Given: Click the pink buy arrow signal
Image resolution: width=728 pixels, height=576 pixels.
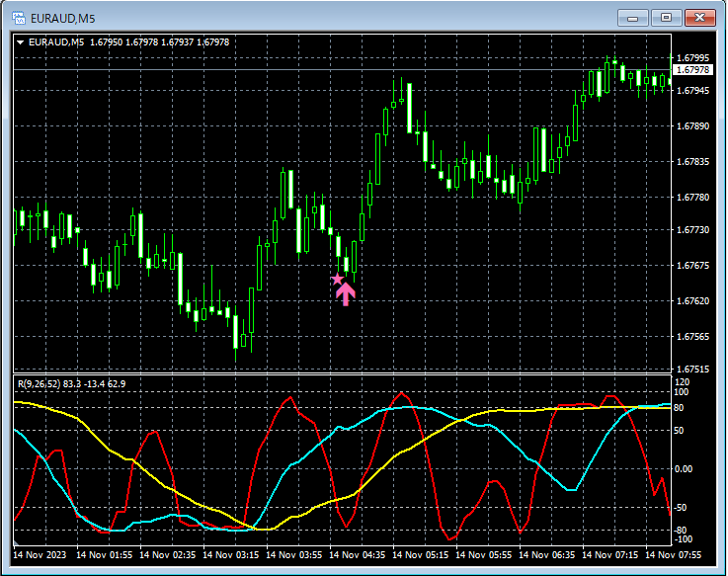Looking at the screenshot, I should click(x=346, y=294).
